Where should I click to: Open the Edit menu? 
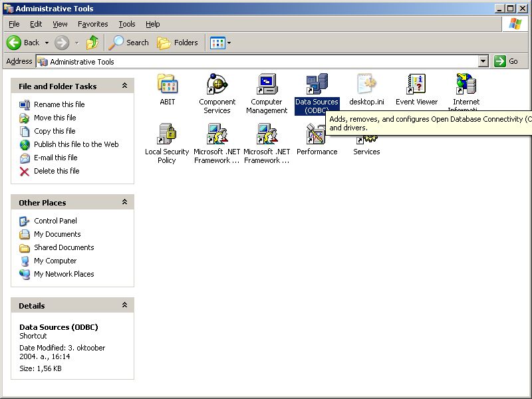[36, 24]
